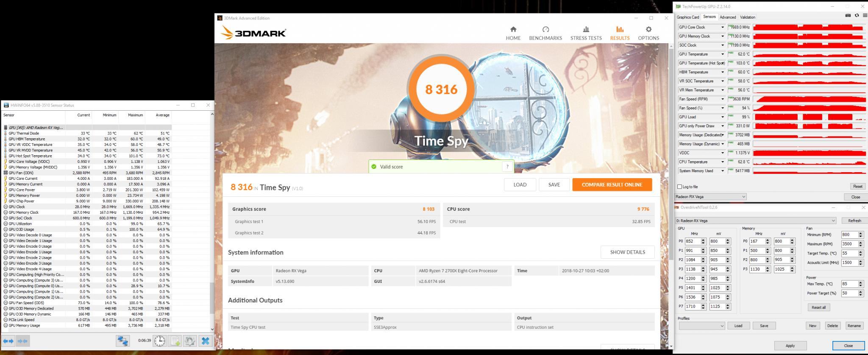Screen dimensions: 868x355
Task: Increase fan Maximum (RPM) stepper value
Action: point(860,243)
